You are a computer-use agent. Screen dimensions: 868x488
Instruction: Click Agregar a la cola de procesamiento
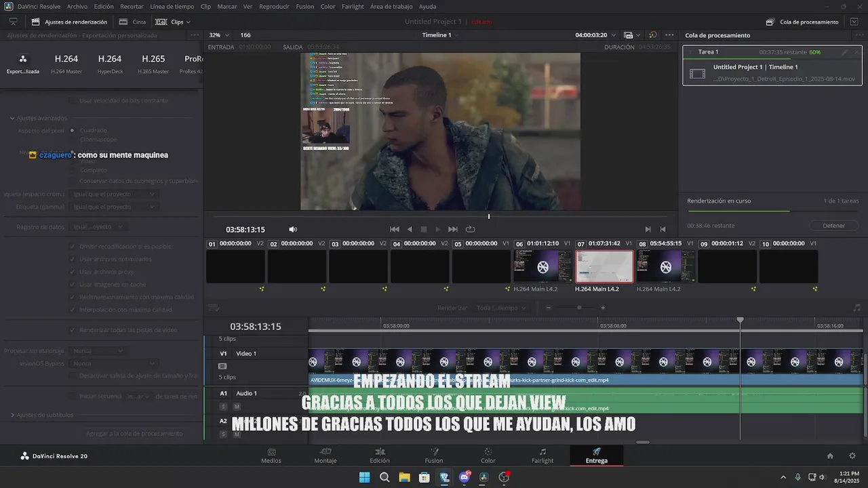[134, 434]
